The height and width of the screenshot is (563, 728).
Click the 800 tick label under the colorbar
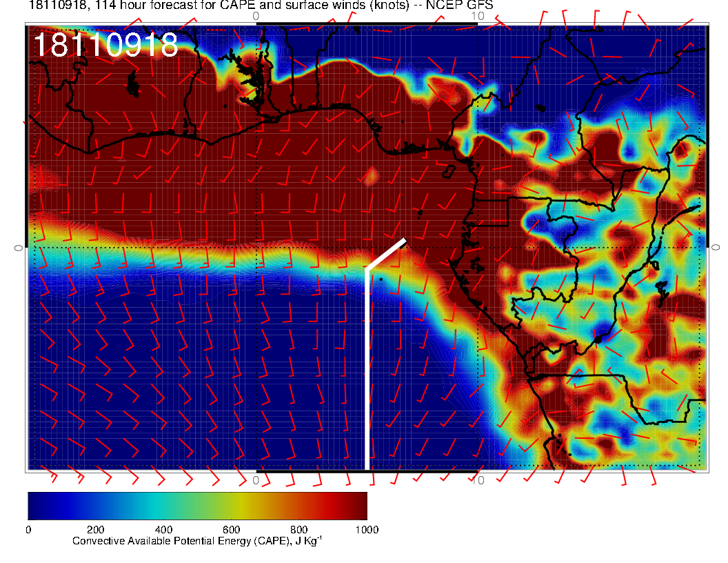299,530
